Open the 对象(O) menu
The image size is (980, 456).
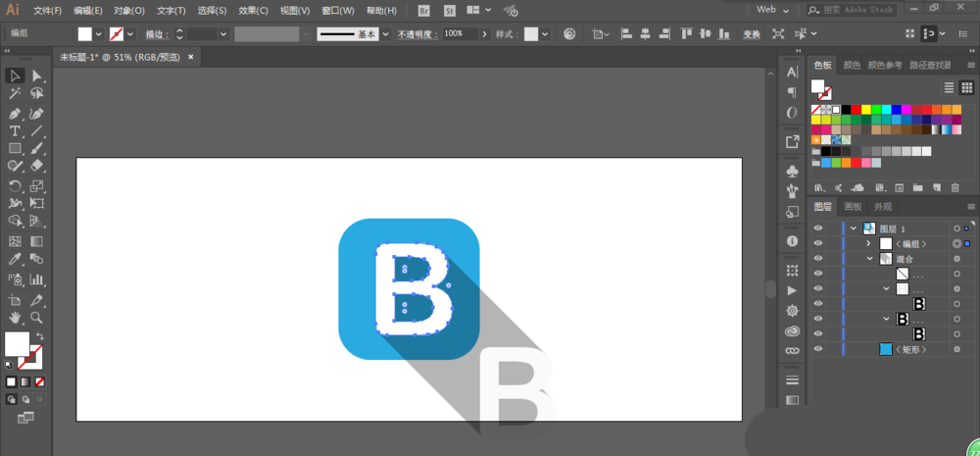pos(129,11)
